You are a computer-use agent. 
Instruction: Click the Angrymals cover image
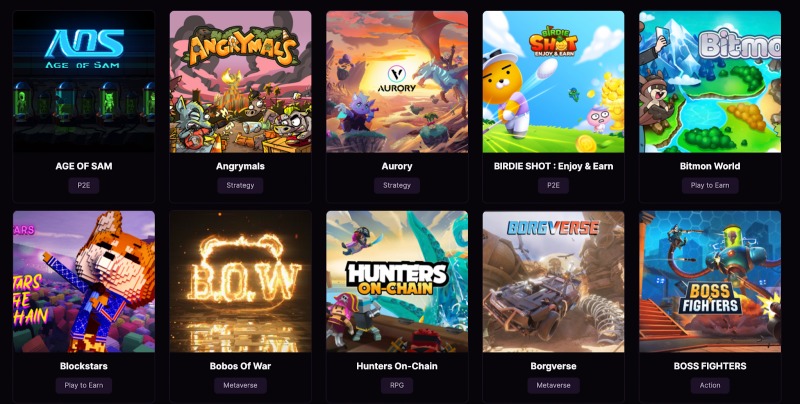(240, 82)
